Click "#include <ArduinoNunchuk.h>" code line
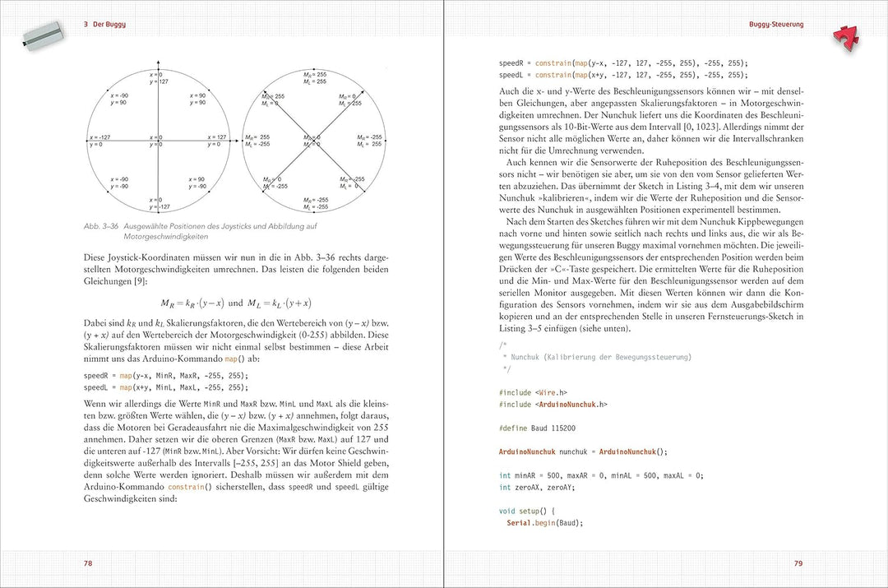 coord(553,405)
